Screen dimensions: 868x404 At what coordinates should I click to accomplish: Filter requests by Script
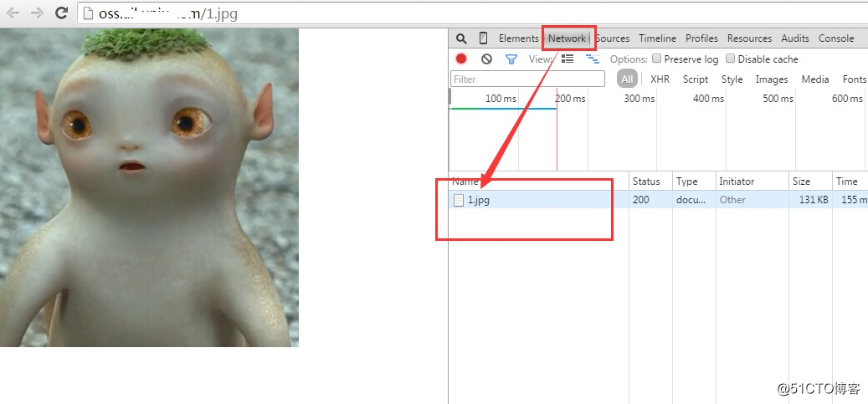click(696, 79)
